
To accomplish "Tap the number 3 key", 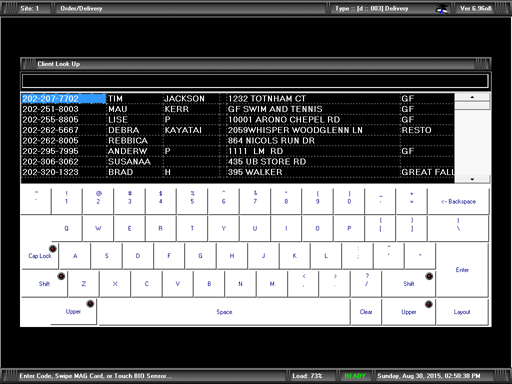I will click(x=129, y=201).
